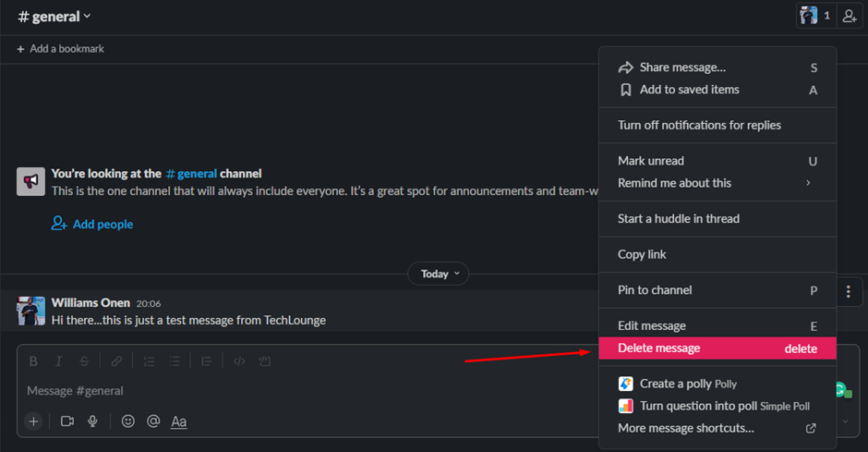The height and width of the screenshot is (452, 868).
Task: Open the emoji picker
Action: (x=127, y=421)
